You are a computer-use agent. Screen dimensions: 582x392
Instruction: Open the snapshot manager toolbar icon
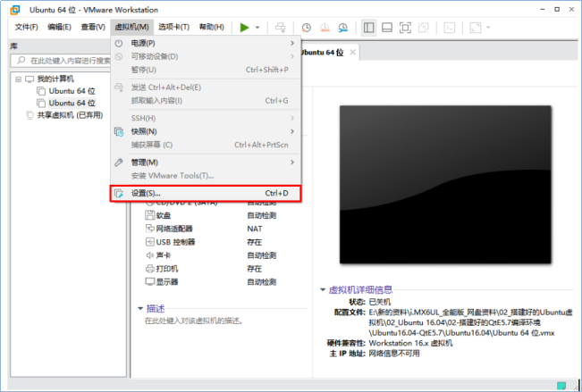click(343, 28)
